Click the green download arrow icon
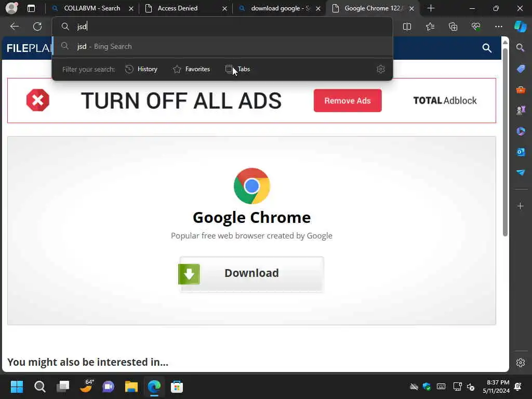 point(189,274)
